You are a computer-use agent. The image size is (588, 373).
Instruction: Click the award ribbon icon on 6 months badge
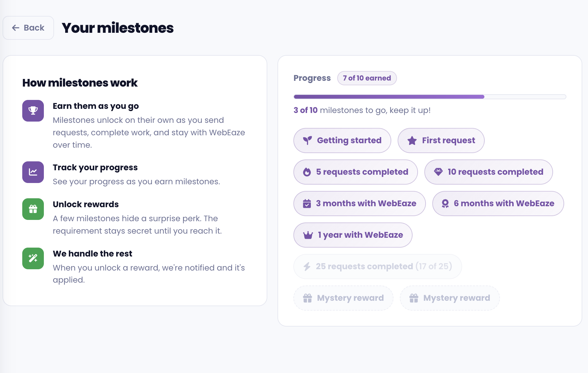coord(445,203)
